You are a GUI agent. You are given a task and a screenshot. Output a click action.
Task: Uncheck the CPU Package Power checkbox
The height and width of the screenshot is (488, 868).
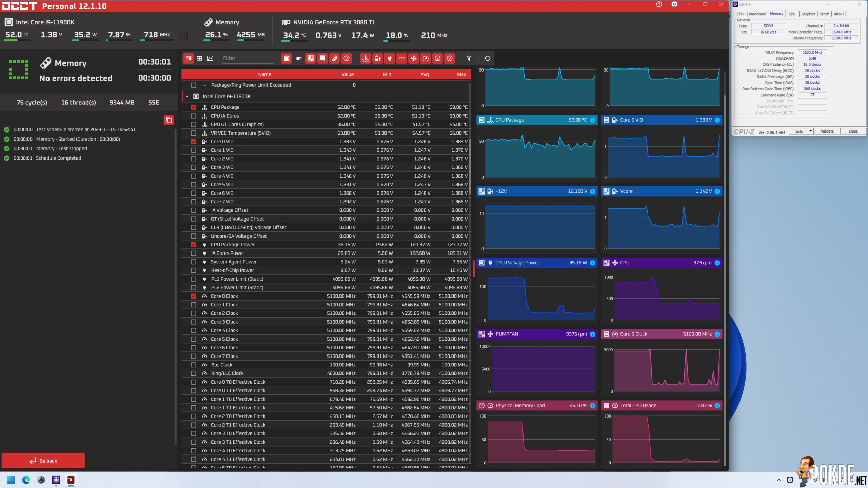193,245
